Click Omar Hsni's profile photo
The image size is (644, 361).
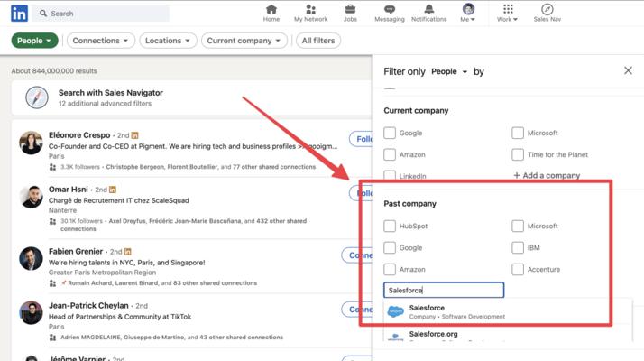pyautogui.click(x=31, y=196)
